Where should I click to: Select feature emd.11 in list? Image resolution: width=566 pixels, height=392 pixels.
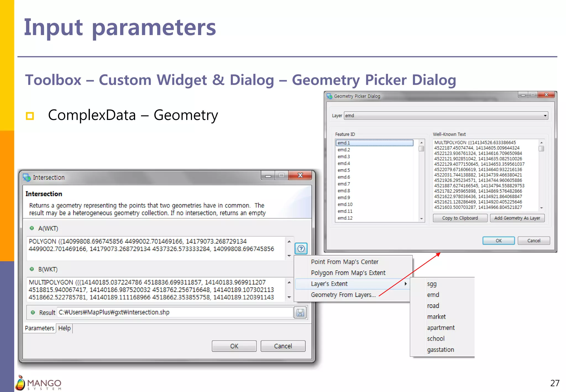(374, 211)
